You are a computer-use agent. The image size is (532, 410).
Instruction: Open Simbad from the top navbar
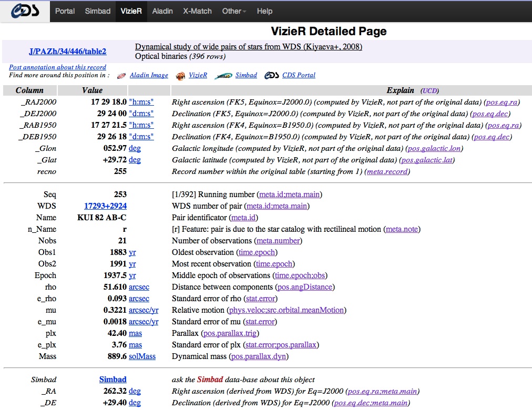98,11
